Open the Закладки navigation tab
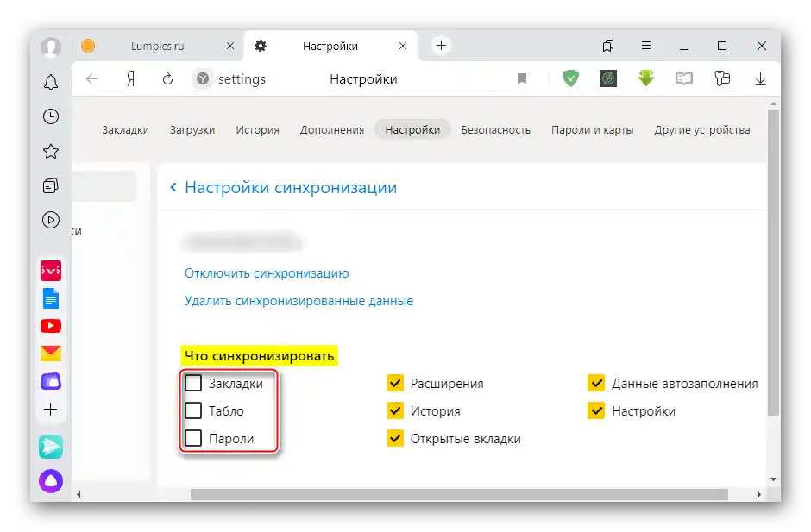This screenshot has height=532, width=811. pyautogui.click(x=126, y=130)
